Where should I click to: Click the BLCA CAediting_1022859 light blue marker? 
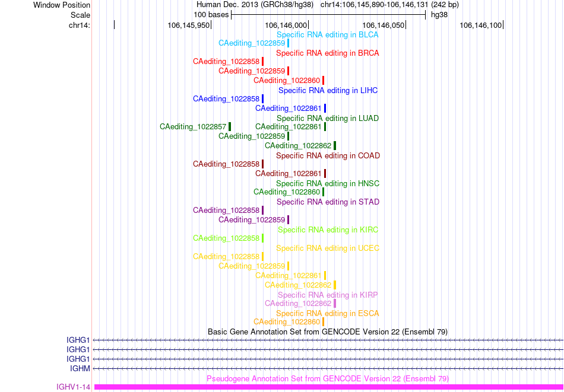point(288,43)
